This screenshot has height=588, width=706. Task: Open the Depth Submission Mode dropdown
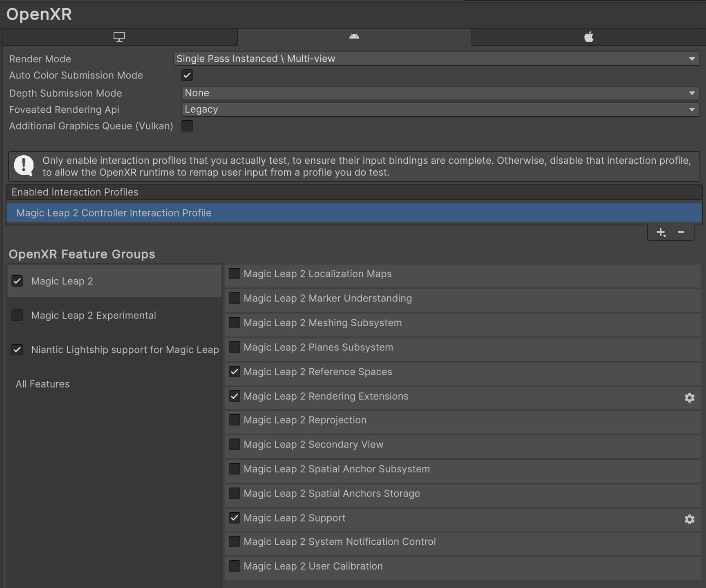(x=440, y=93)
